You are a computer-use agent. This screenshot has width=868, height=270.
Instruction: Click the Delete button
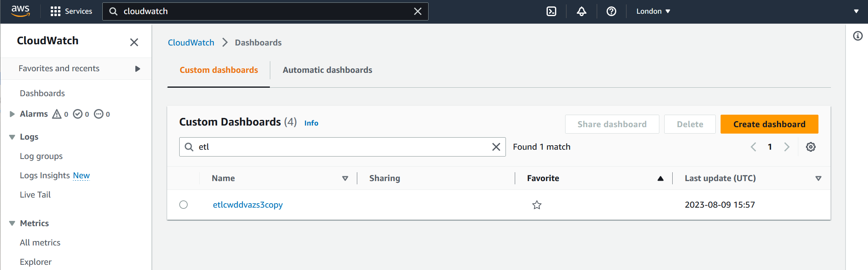(690, 124)
